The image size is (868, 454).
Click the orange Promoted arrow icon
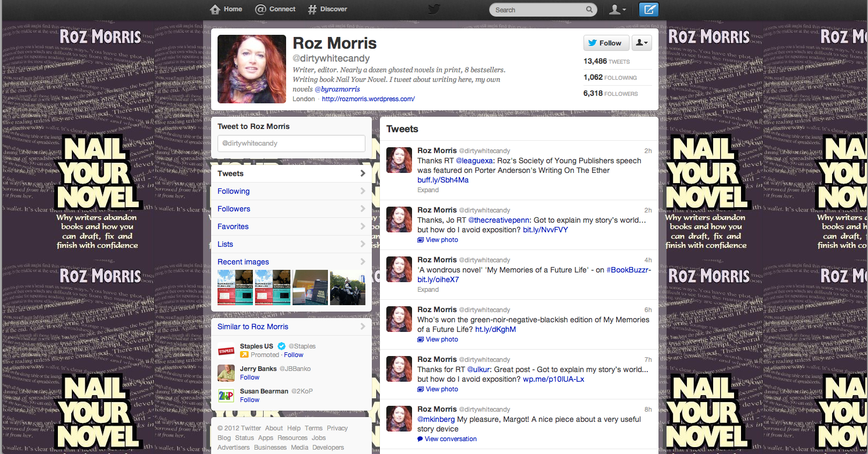pyautogui.click(x=244, y=355)
